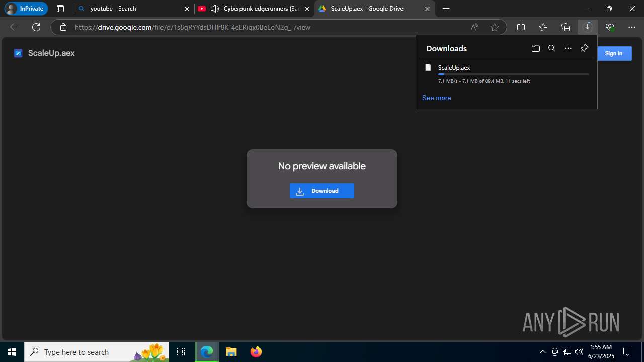Open the See more downloads link
The height and width of the screenshot is (362, 644).
436,98
